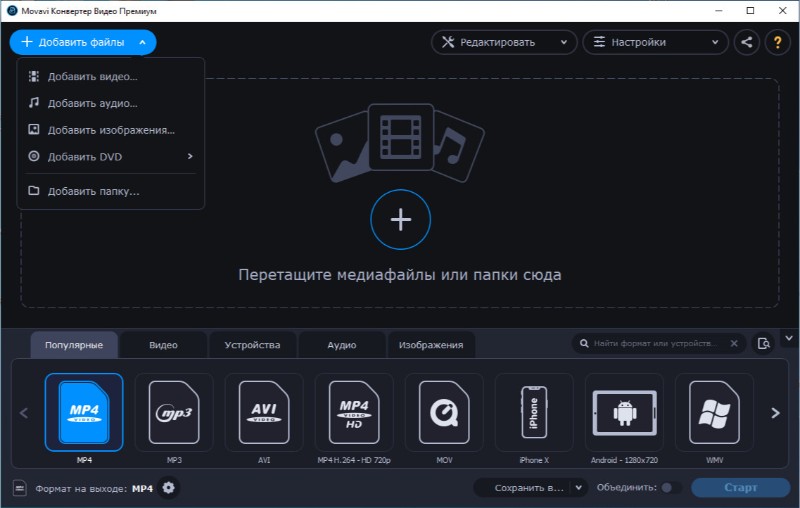Choose Добавить видео… menu item
The width and height of the screenshot is (800, 508).
(111, 77)
